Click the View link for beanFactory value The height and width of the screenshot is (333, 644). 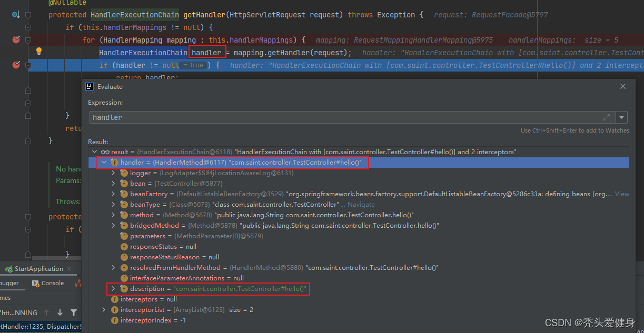[x=621, y=194]
